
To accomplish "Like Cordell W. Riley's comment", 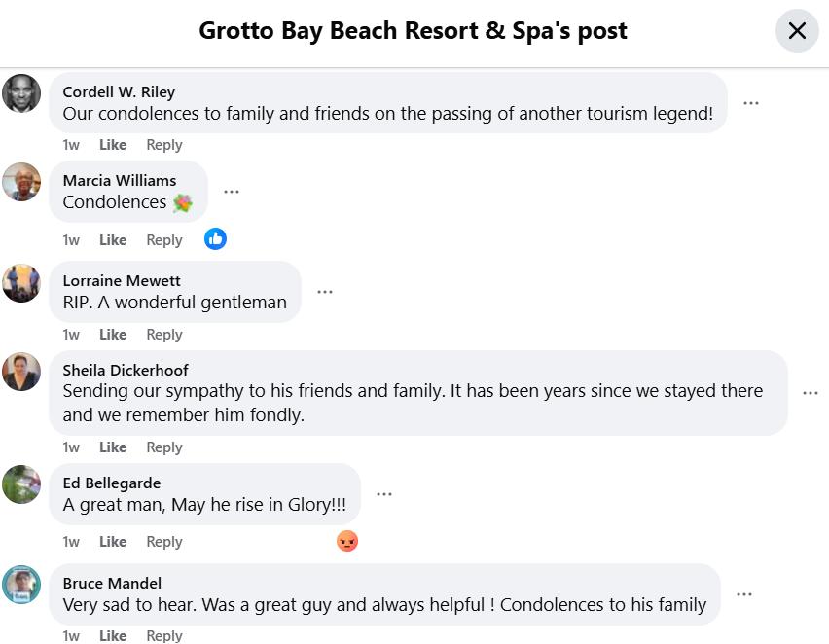I will click(x=113, y=145).
